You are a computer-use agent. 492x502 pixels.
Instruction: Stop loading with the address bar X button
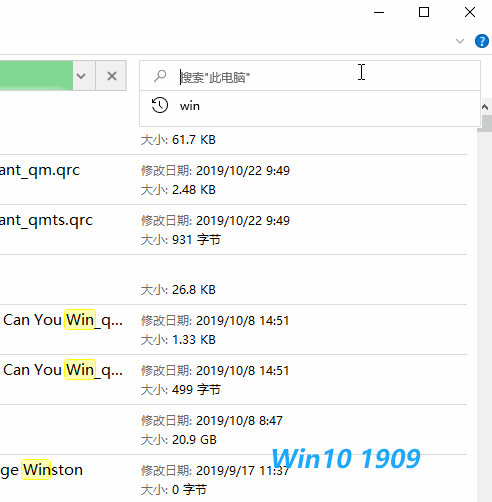pyautogui.click(x=112, y=76)
